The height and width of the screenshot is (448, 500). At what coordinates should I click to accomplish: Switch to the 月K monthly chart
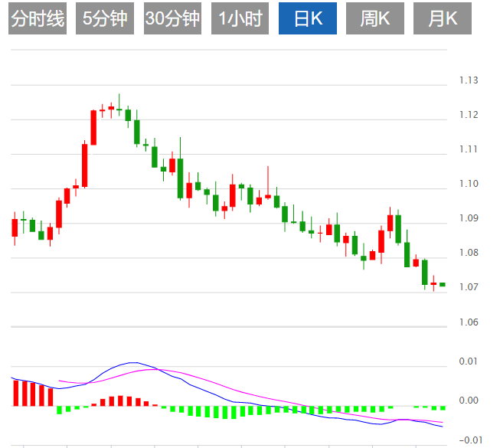[x=443, y=18]
